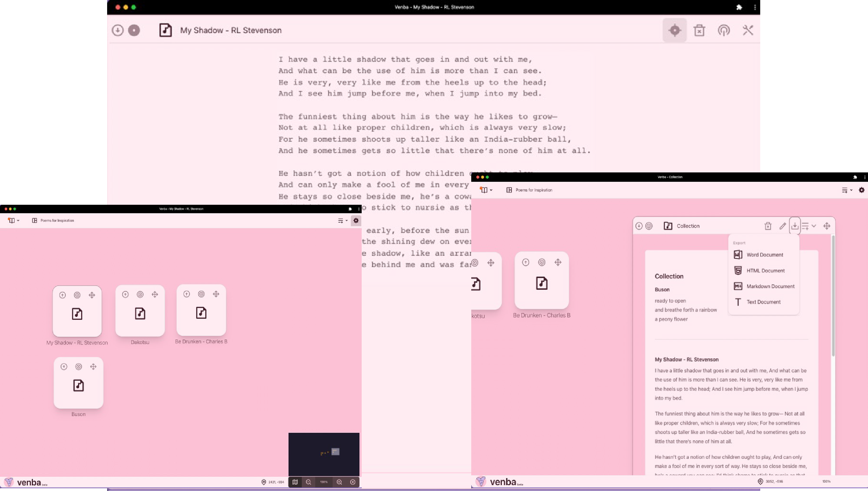Click Collection panel vertical scrollbar
The image size is (868, 491).
coord(833,296)
